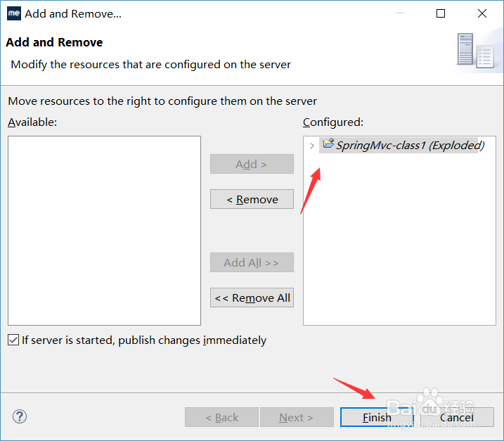Viewport: 504px width, 441px height.
Task: Maximize the Add and Remove dialog
Action: tap(441, 13)
